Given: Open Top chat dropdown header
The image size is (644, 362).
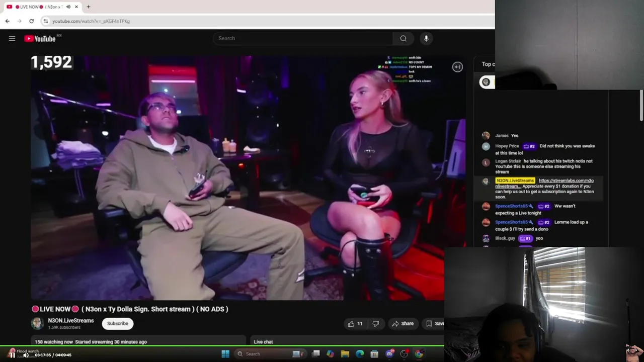Looking at the screenshot, I should [488, 64].
